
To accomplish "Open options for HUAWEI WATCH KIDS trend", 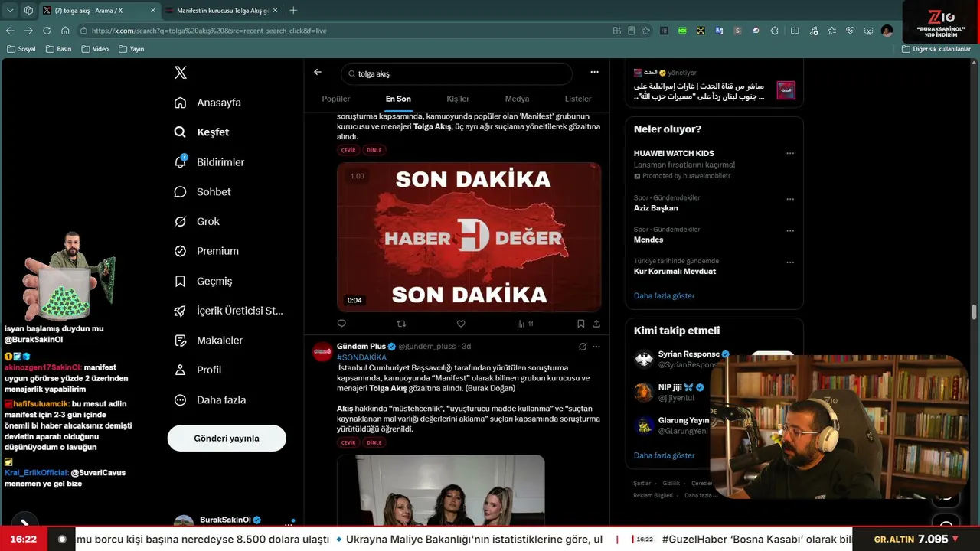I will click(x=790, y=153).
